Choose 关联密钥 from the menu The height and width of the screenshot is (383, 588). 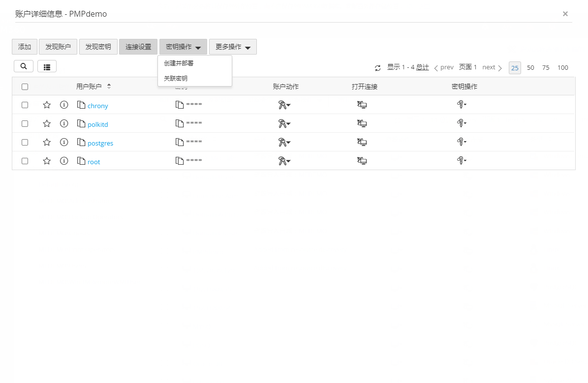[x=176, y=78]
